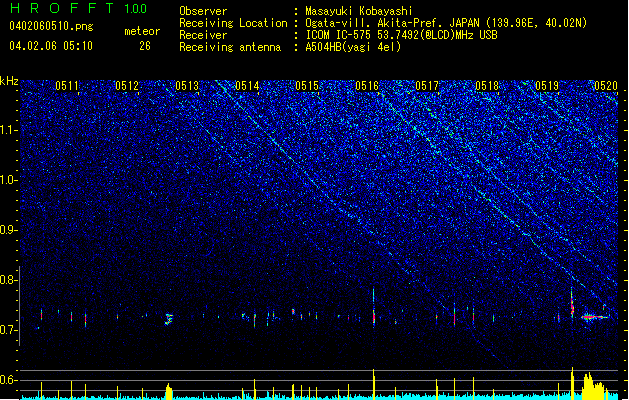
Task: Click observer name Masayuki Kobayashi
Action: (x=359, y=11)
